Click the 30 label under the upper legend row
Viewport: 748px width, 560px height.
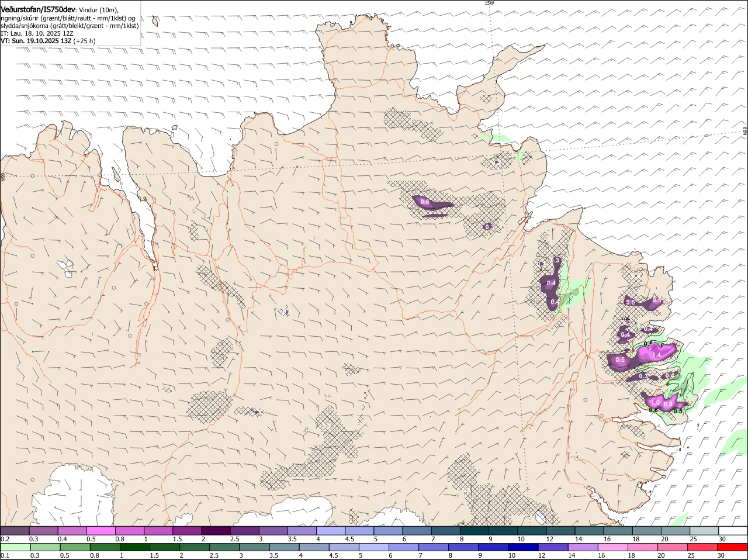pyautogui.click(x=722, y=539)
